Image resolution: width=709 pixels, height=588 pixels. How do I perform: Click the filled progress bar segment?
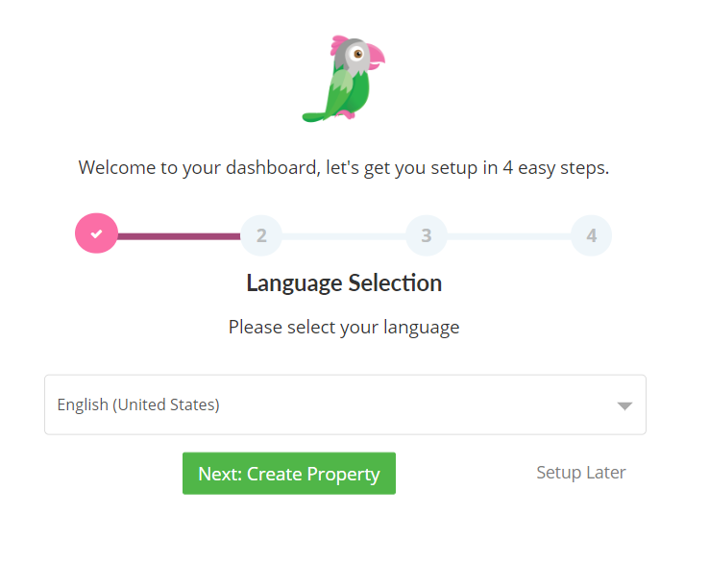tap(179, 236)
